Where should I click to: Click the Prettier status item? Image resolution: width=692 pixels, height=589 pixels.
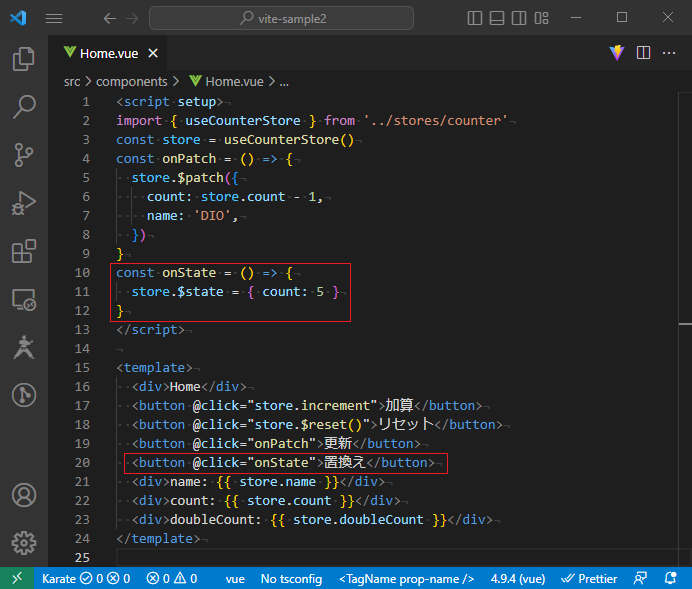pos(589,578)
